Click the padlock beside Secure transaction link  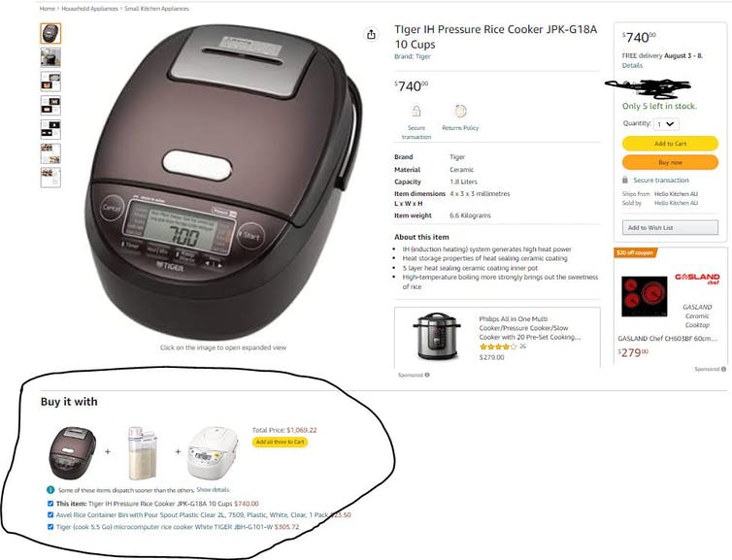(625, 180)
